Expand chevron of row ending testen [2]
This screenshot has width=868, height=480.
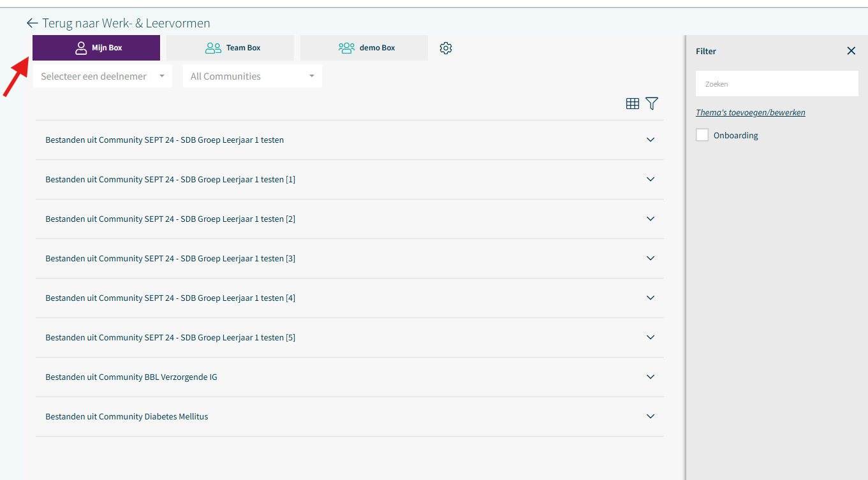(651, 219)
